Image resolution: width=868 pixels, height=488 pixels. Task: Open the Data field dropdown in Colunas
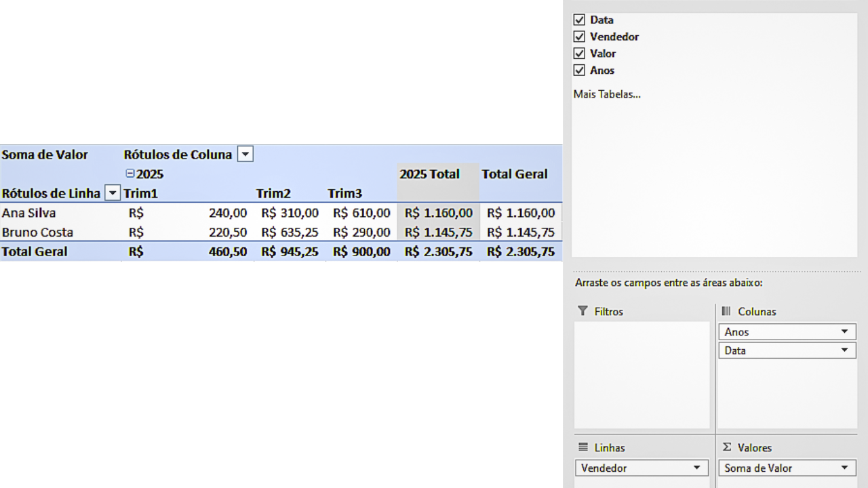click(x=844, y=350)
